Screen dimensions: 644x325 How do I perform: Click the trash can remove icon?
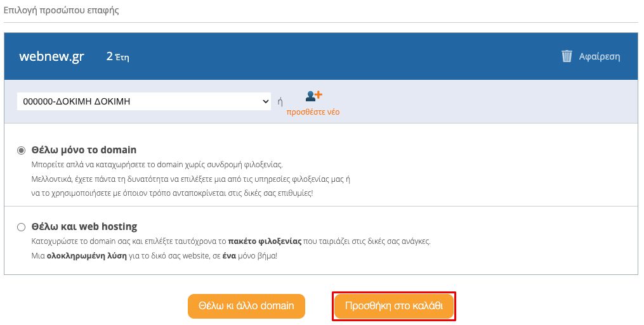(x=567, y=56)
